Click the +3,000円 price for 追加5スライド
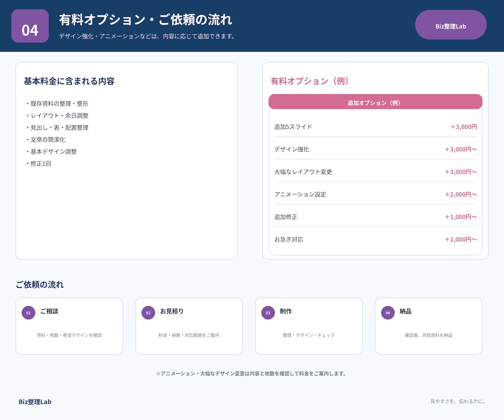Screen dimensions: 504x420 point(464,126)
